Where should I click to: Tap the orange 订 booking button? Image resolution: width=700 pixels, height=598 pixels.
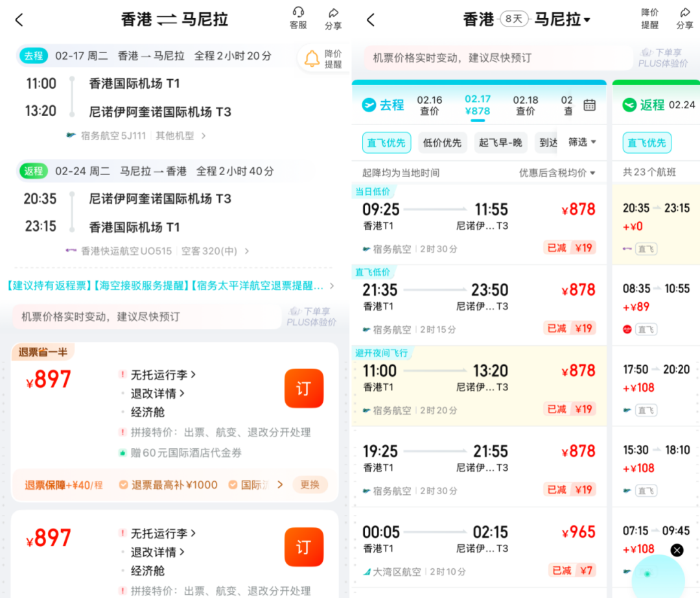coord(303,389)
